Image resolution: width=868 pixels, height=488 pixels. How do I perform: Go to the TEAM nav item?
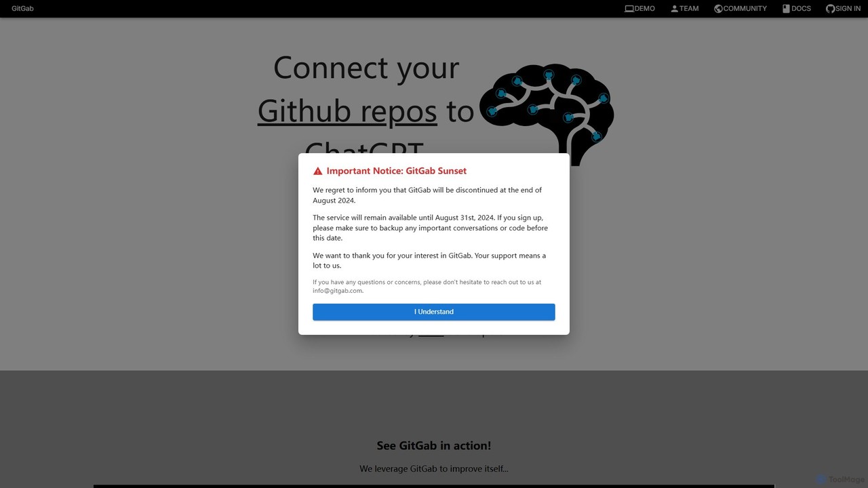point(684,9)
